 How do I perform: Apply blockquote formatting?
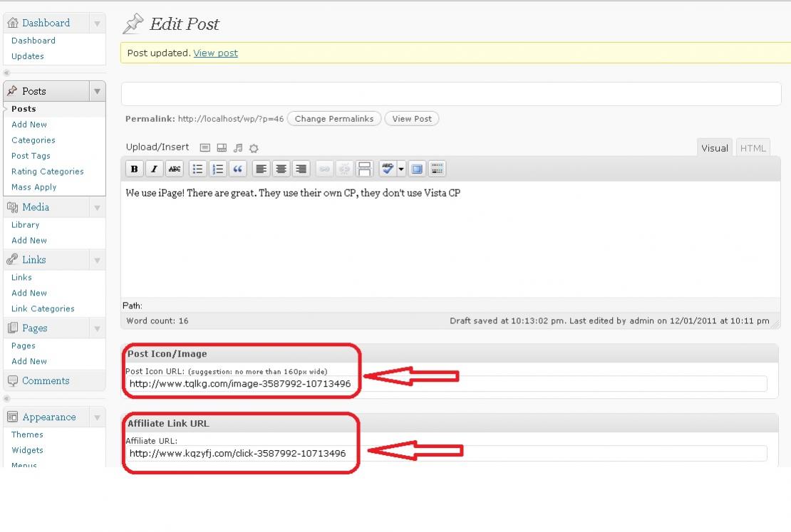pos(237,169)
